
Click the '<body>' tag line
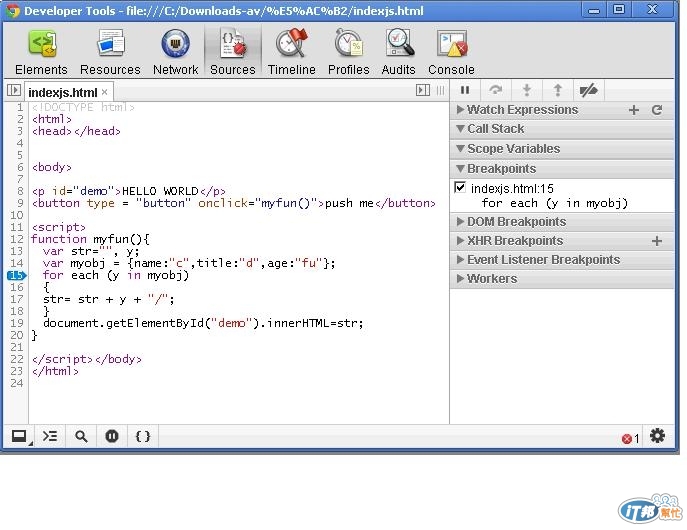[x=52, y=167]
